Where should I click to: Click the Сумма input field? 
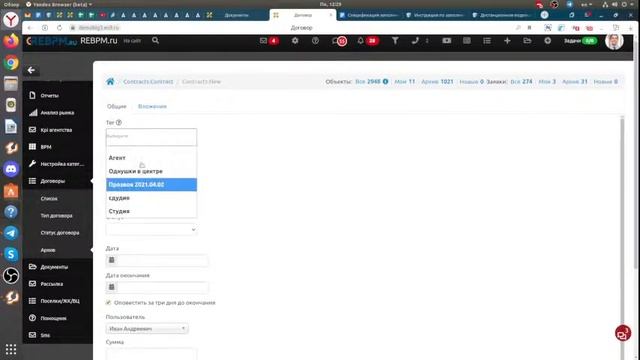pos(151,353)
